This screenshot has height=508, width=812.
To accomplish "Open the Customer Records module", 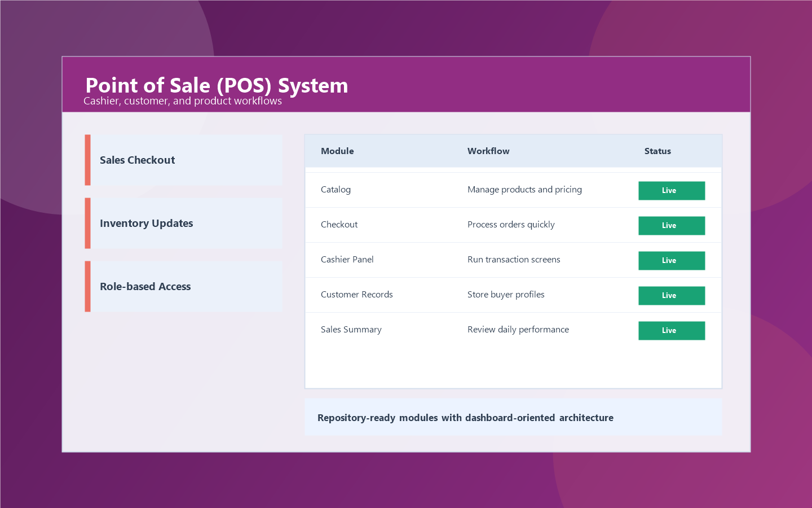I will click(356, 294).
